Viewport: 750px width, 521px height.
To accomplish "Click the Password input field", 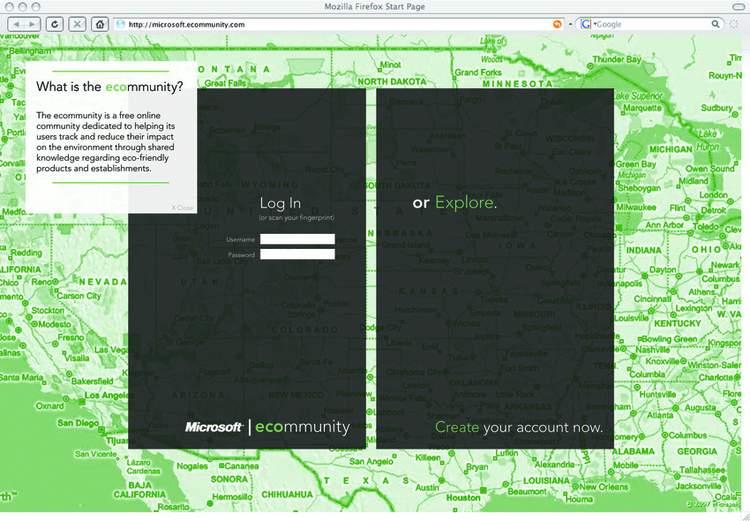I will [x=297, y=254].
